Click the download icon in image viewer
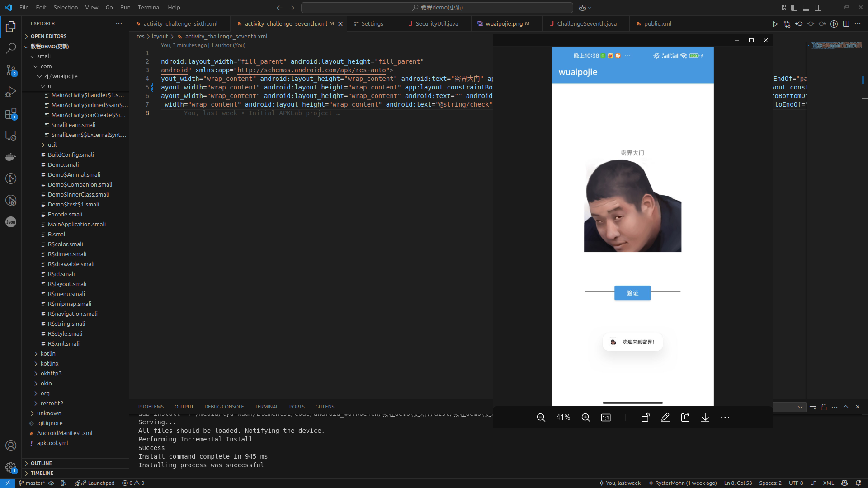 point(705,418)
